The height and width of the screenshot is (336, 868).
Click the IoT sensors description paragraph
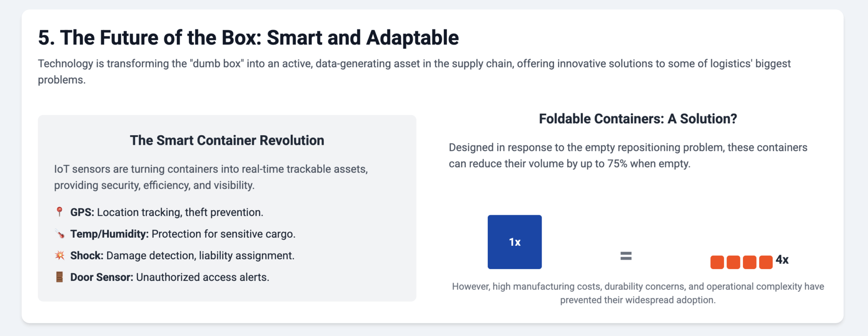click(x=211, y=177)
